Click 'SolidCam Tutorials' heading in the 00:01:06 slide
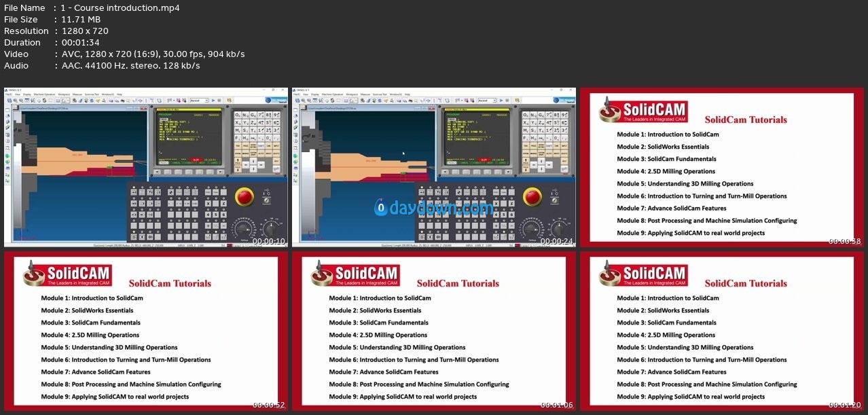The width and height of the screenshot is (868, 415). click(458, 283)
